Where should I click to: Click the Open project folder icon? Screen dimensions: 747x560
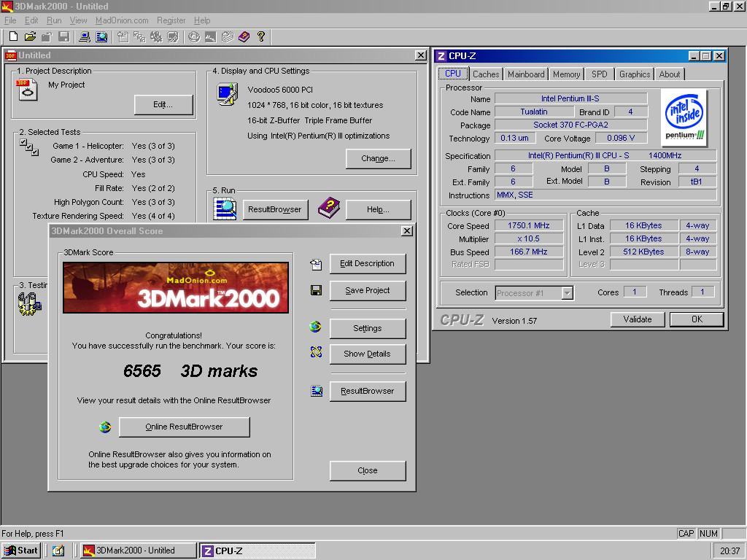tap(30, 36)
